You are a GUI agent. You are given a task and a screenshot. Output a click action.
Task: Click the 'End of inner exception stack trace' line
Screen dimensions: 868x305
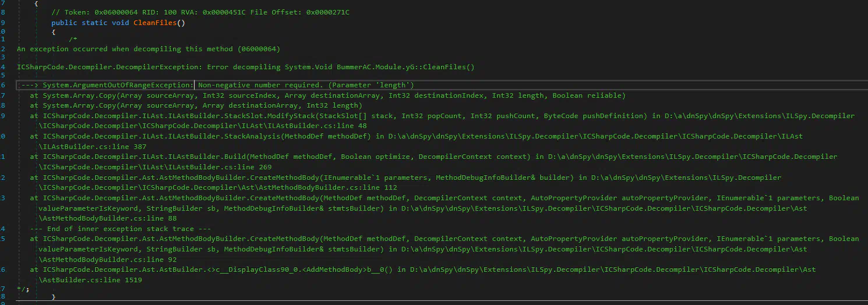tap(120, 229)
